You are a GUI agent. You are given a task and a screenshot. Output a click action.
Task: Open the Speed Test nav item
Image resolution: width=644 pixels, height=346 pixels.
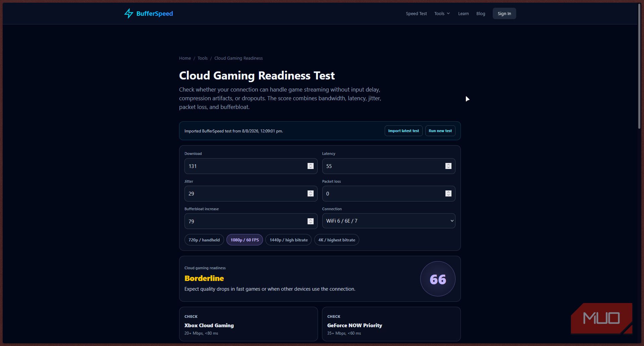pos(416,13)
